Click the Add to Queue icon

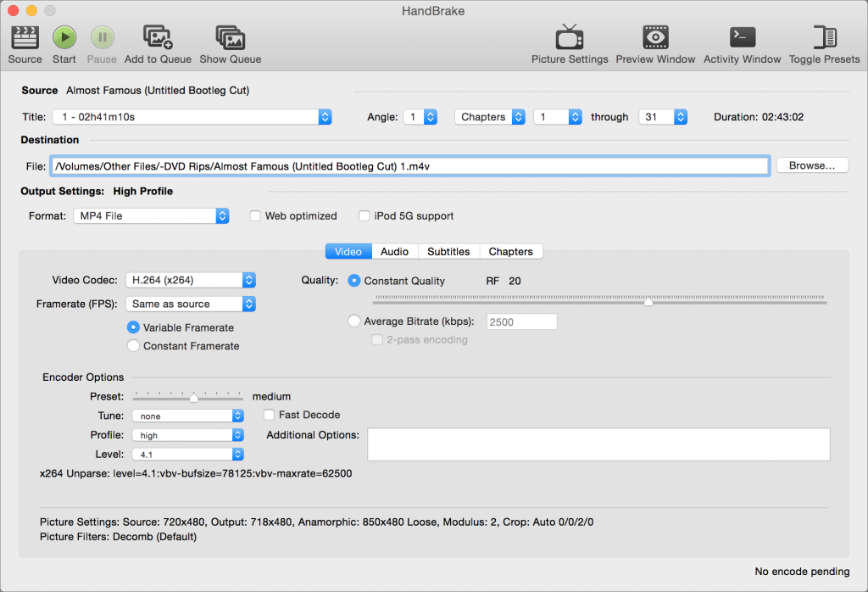point(158,38)
